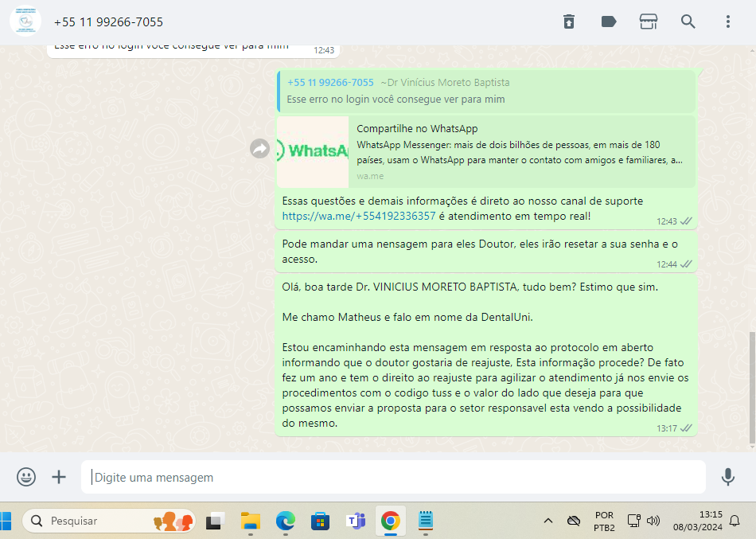
Task: Record a voice message with microphone
Action: click(x=728, y=477)
